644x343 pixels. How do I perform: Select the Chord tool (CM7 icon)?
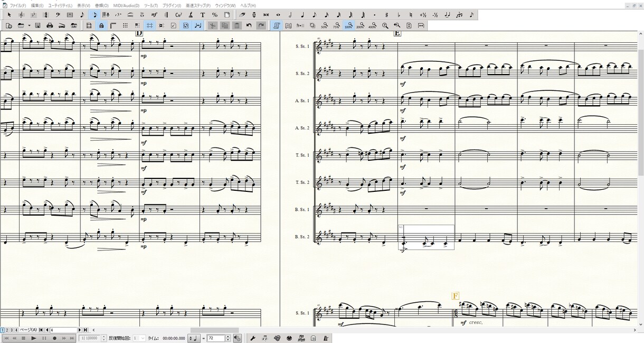click(178, 15)
